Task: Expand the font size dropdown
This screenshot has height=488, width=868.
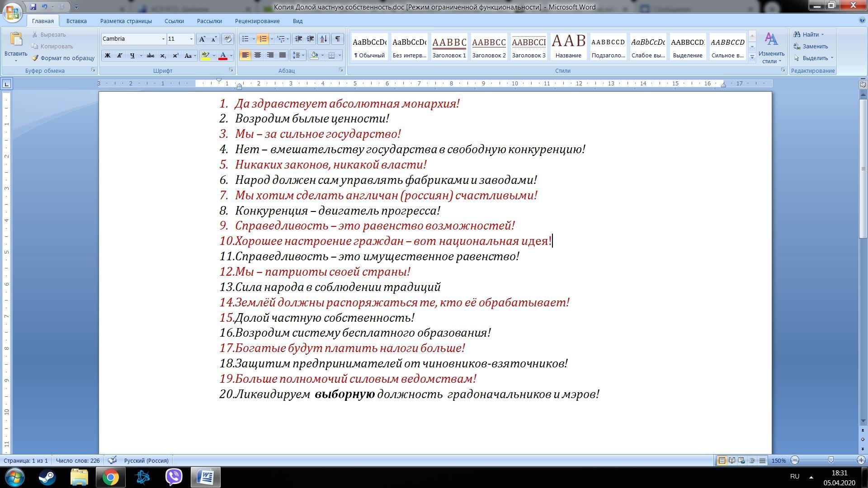Action: pos(191,39)
